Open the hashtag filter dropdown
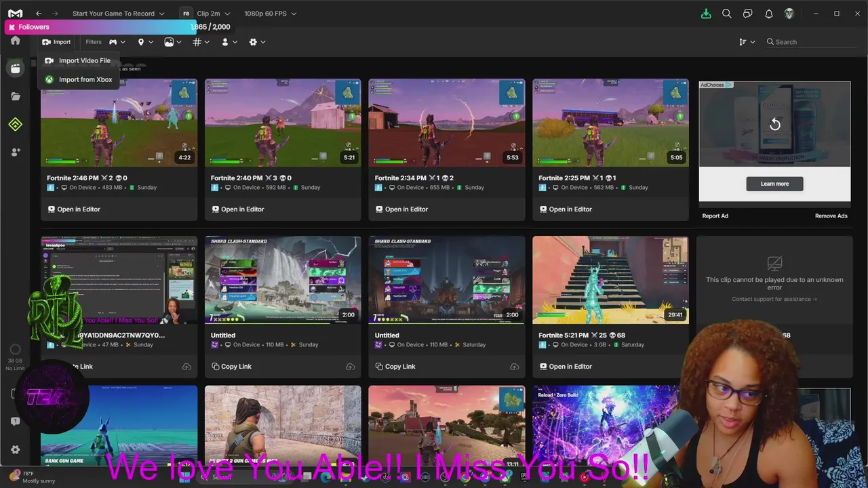This screenshot has height=488, width=868. [x=201, y=42]
